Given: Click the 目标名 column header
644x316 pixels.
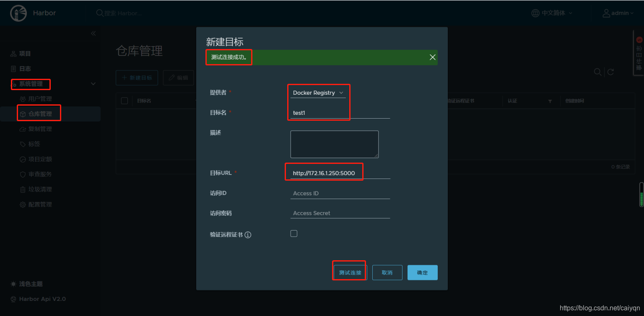Looking at the screenshot, I should 144,101.
